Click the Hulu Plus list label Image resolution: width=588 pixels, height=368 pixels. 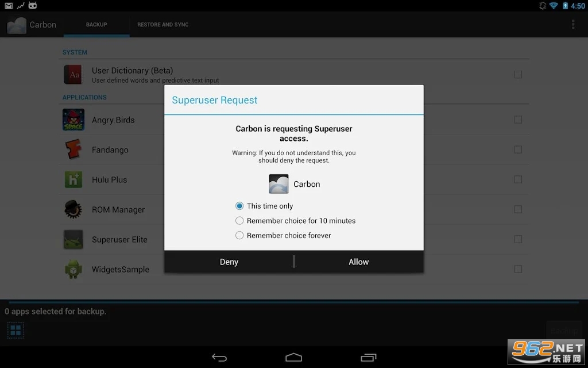pyautogui.click(x=110, y=180)
